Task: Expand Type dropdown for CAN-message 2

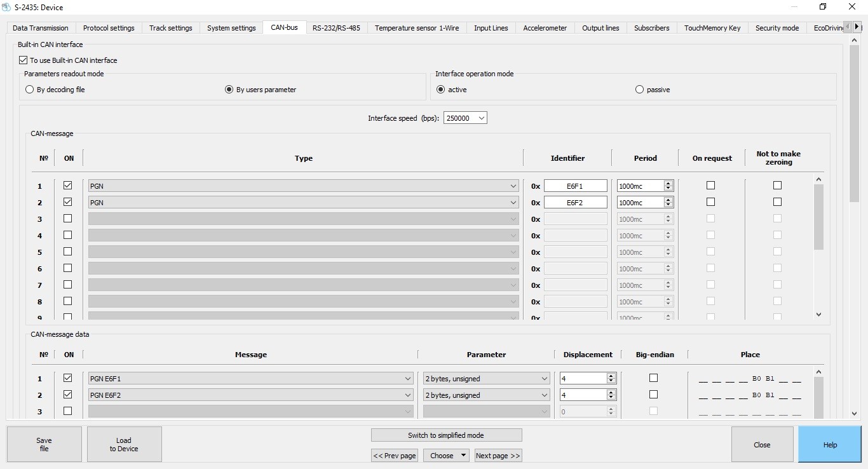Action: (x=513, y=203)
